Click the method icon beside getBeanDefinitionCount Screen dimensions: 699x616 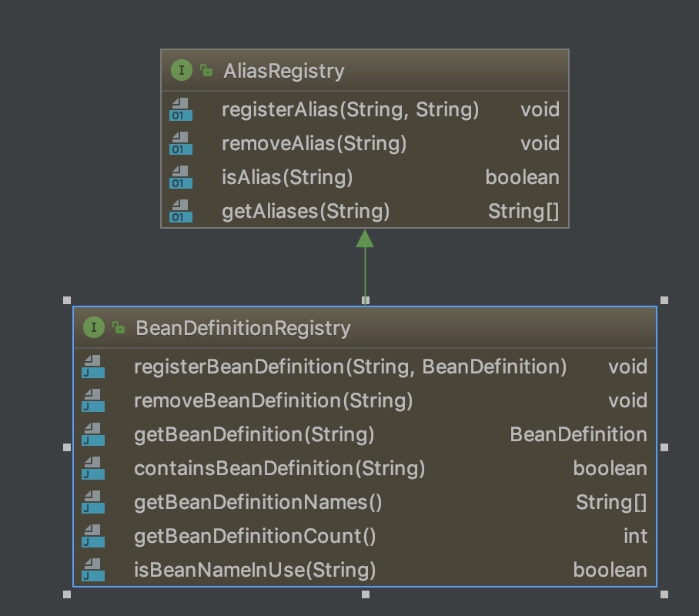pyautogui.click(x=92, y=537)
